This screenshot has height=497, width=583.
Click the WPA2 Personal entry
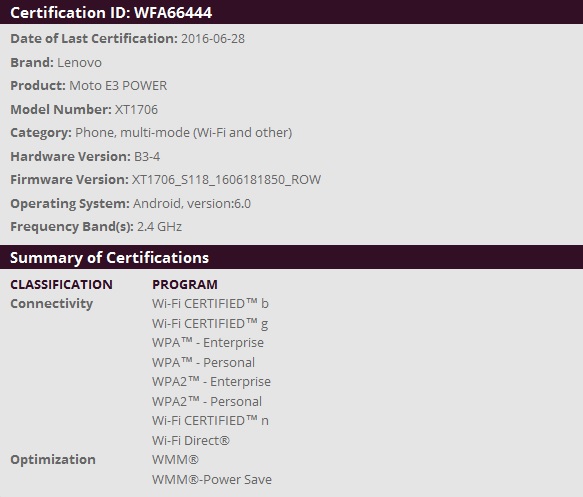click(x=207, y=401)
